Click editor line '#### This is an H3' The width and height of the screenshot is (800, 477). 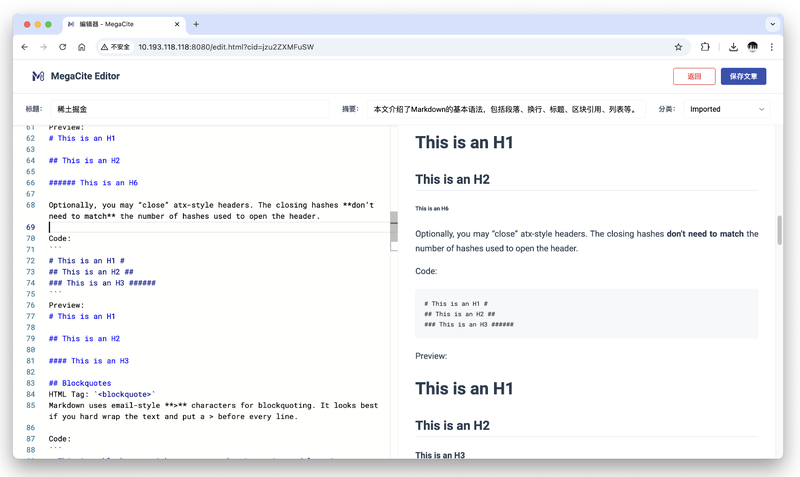(x=89, y=361)
